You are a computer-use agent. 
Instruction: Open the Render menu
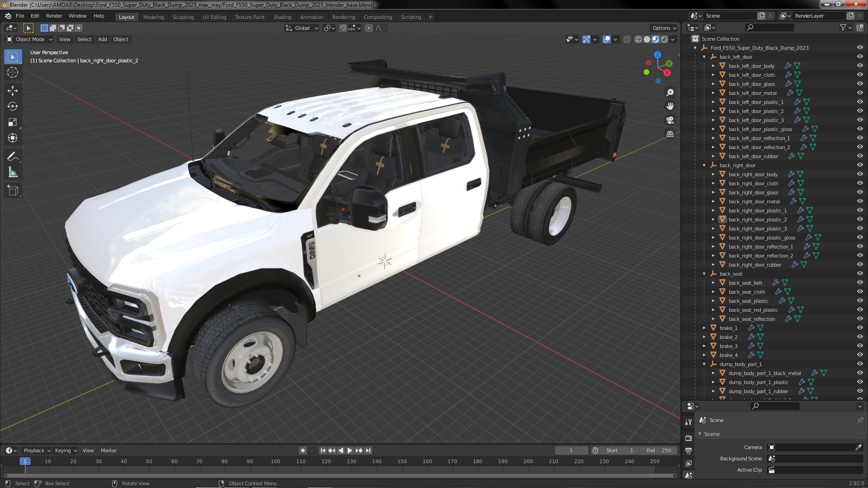click(54, 16)
